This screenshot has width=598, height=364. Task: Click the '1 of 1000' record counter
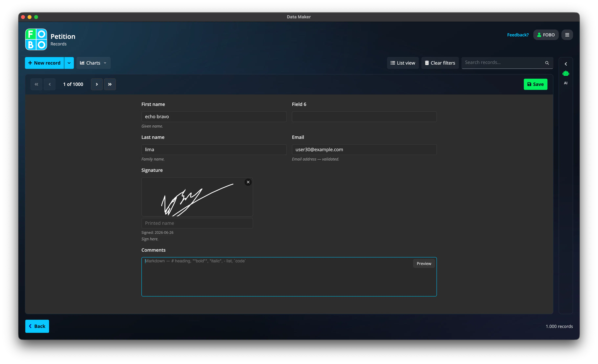coord(73,84)
